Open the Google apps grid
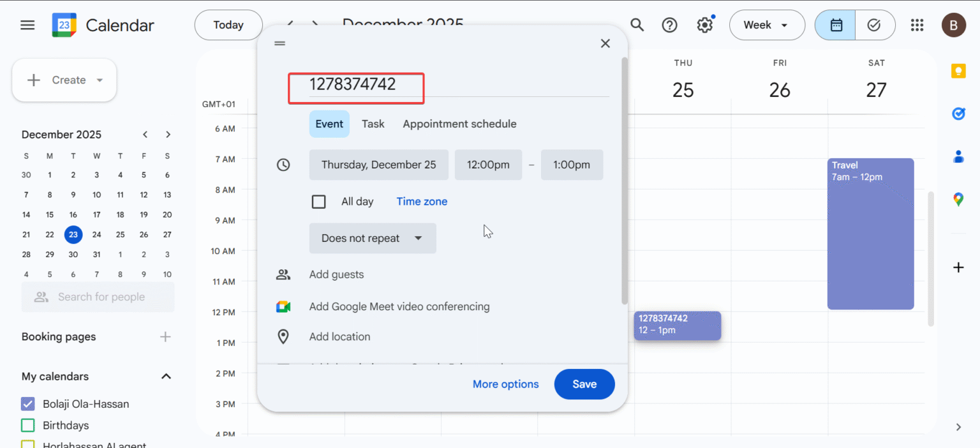Image resolution: width=980 pixels, height=448 pixels. [917, 25]
